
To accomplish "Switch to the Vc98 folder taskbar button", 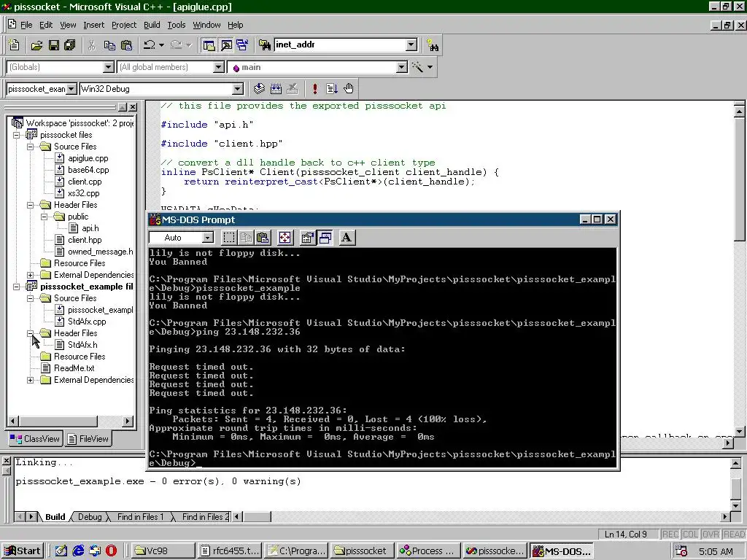I will 163,551.
